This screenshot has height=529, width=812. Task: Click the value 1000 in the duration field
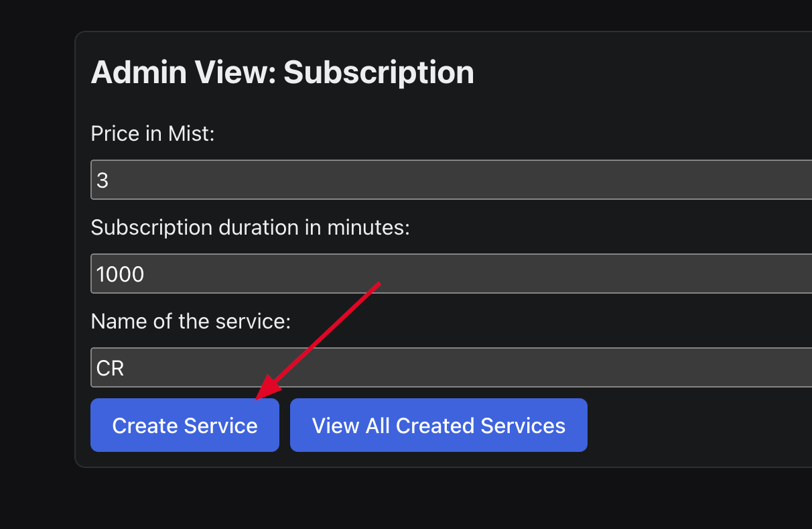[121, 274]
